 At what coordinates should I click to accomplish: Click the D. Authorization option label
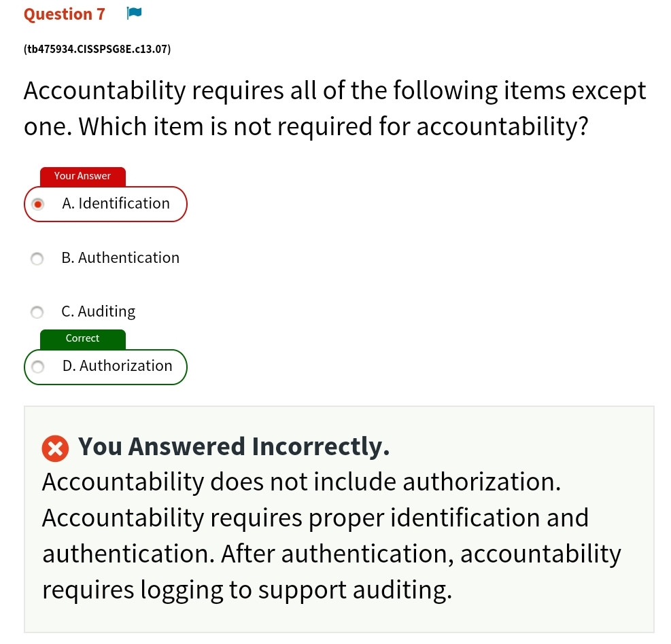(117, 366)
